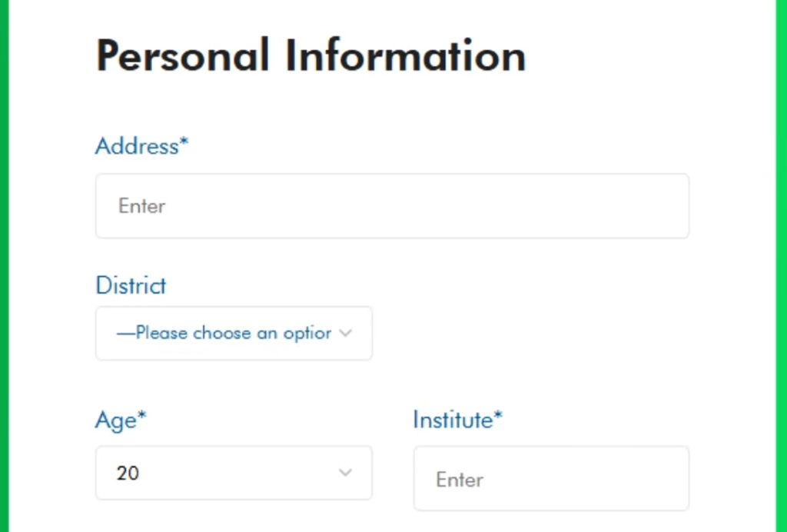
Task: Click the Address input field
Action: [x=392, y=206]
